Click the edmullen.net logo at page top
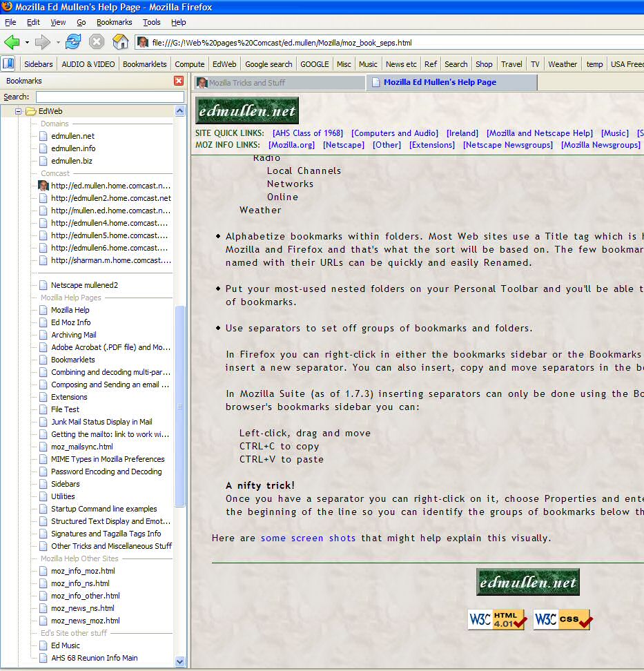Image resolution: width=644 pixels, height=671 pixels. 247,110
